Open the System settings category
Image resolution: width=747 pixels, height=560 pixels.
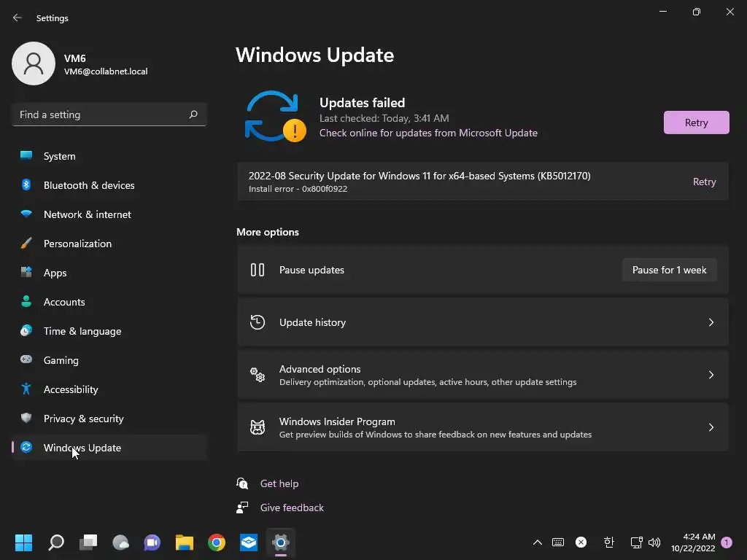[109, 156]
